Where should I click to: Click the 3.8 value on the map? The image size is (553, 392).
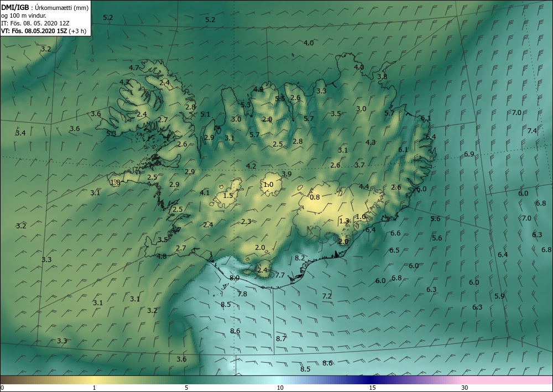click(x=382, y=76)
